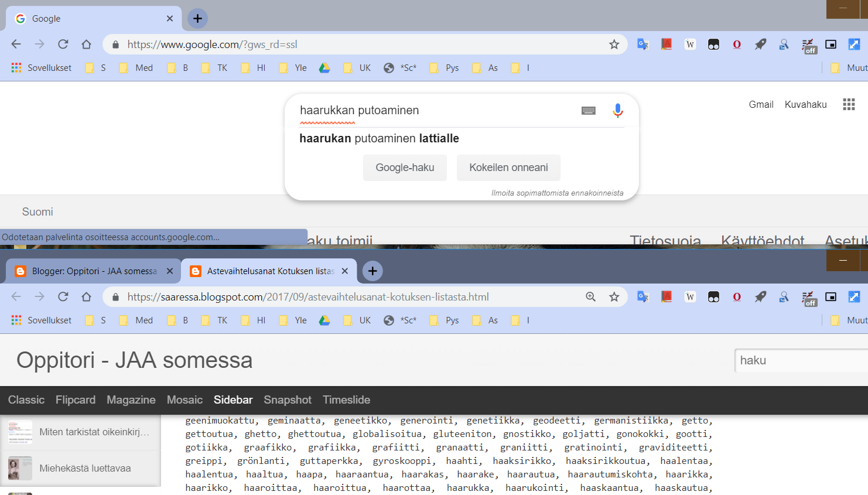Switch blog view to Flipcard

point(76,400)
